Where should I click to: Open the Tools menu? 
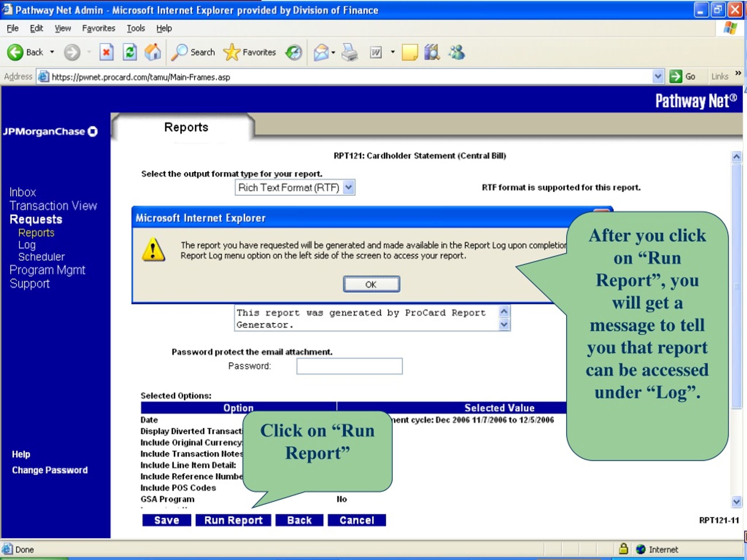(x=136, y=28)
